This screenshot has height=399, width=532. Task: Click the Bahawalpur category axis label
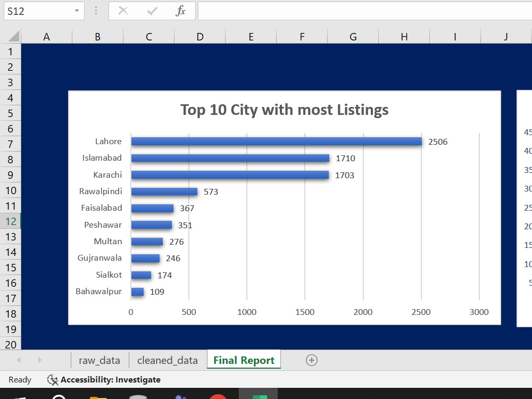(99, 292)
